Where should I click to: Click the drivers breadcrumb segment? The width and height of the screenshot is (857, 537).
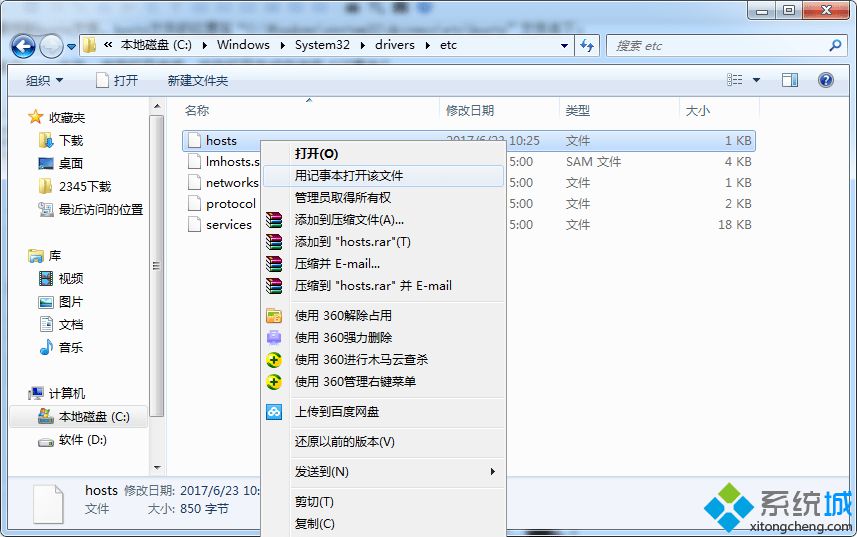395,45
